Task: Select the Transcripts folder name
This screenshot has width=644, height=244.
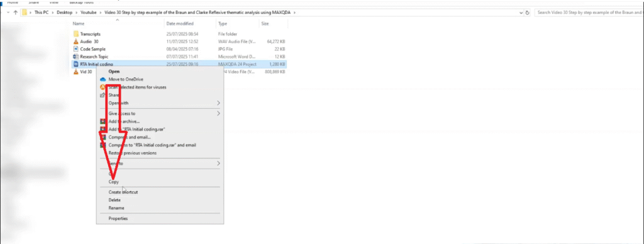Action: coord(90,34)
